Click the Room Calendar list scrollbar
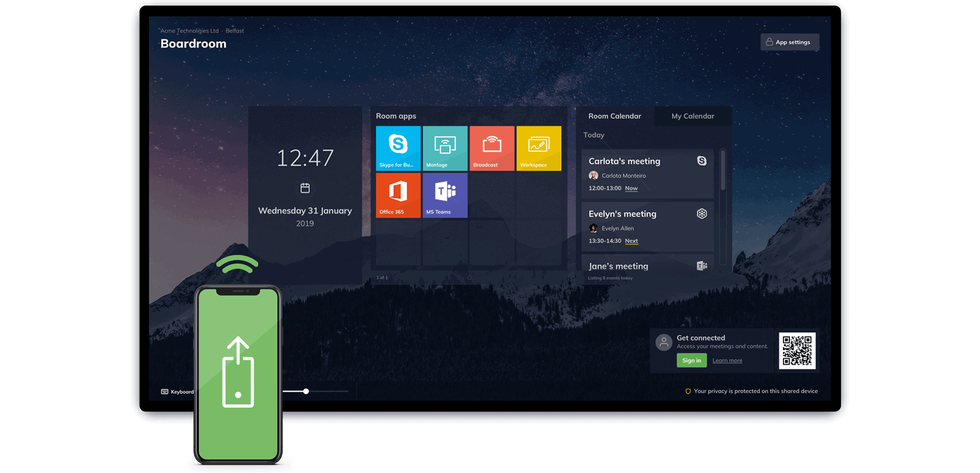The image size is (980, 473). pyautogui.click(x=723, y=171)
